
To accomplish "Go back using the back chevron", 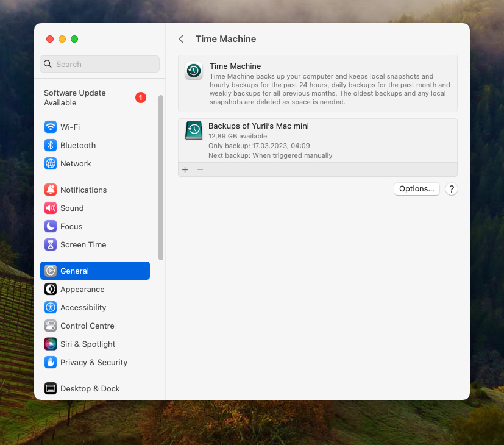I will pos(181,38).
